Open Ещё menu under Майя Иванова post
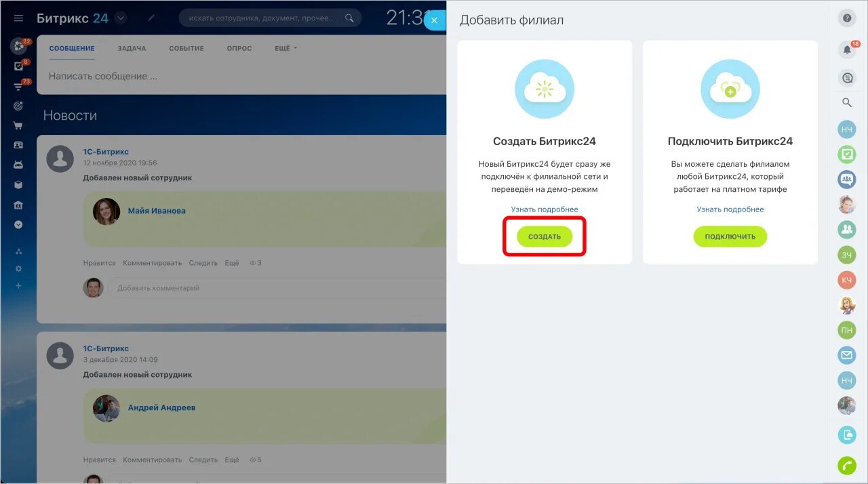 [232, 263]
